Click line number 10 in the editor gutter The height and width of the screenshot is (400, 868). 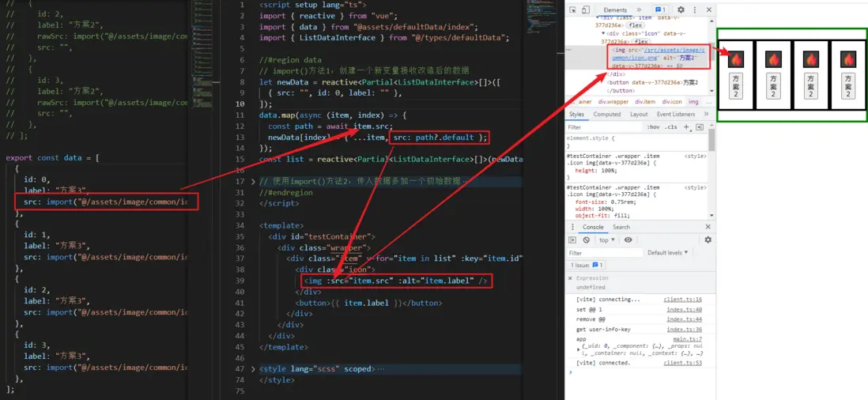[241, 104]
